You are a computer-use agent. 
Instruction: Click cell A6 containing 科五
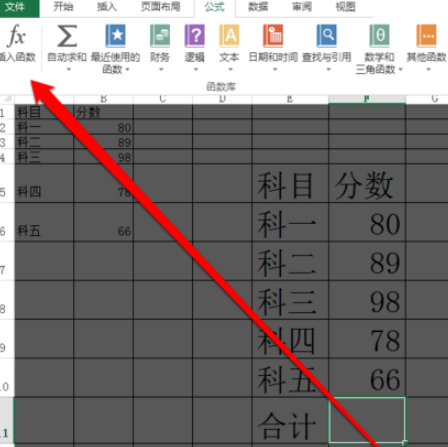point(44,222)
